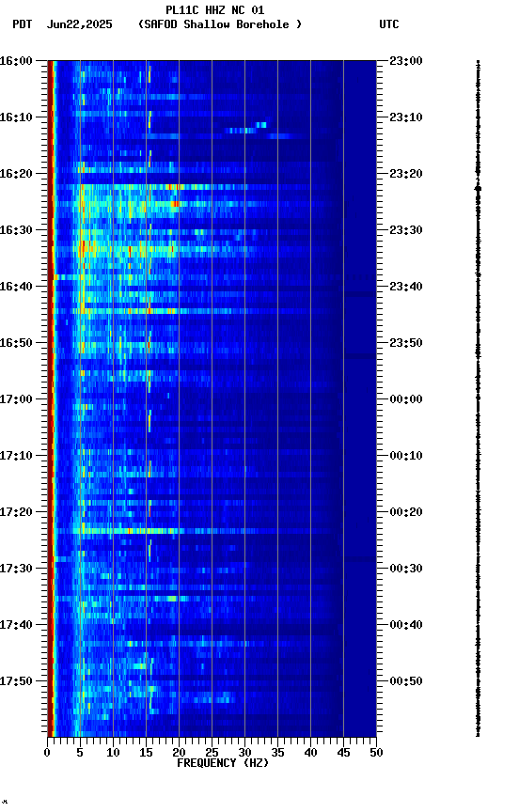Viewport: 519px width, 812px height.
Task: Click the 16:50 PDT time label
Action: pyautogui.click(x=16, y=343)
